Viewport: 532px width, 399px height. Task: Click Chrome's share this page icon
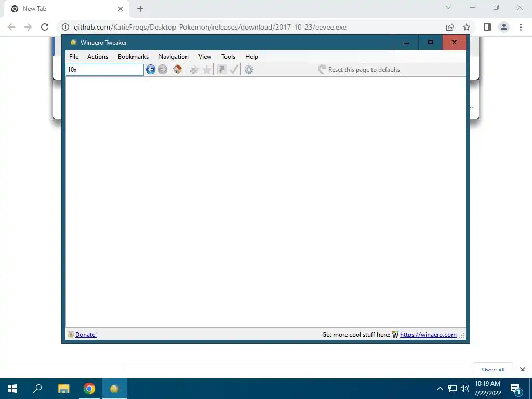450,27
